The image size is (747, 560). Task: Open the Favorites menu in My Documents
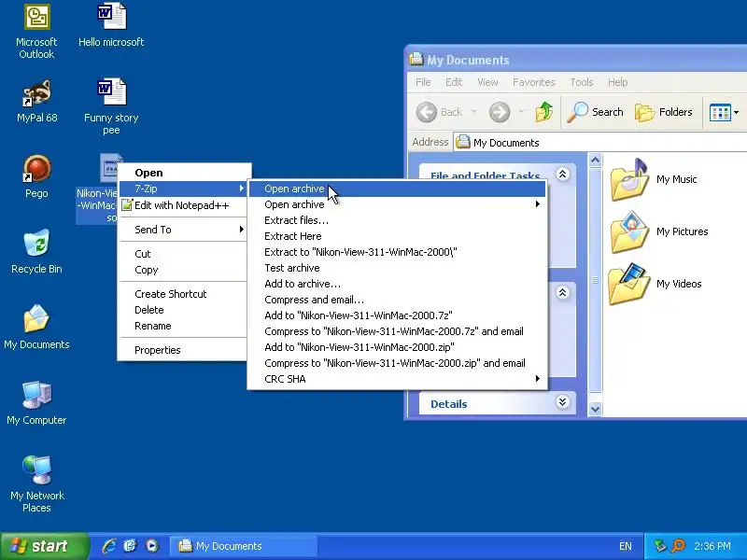coord(533,82)
